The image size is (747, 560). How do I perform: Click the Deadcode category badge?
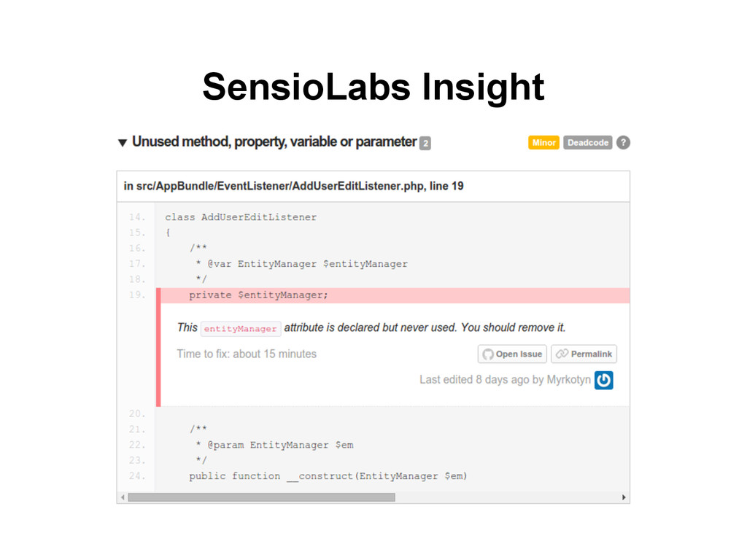click(x=587, y=143)
